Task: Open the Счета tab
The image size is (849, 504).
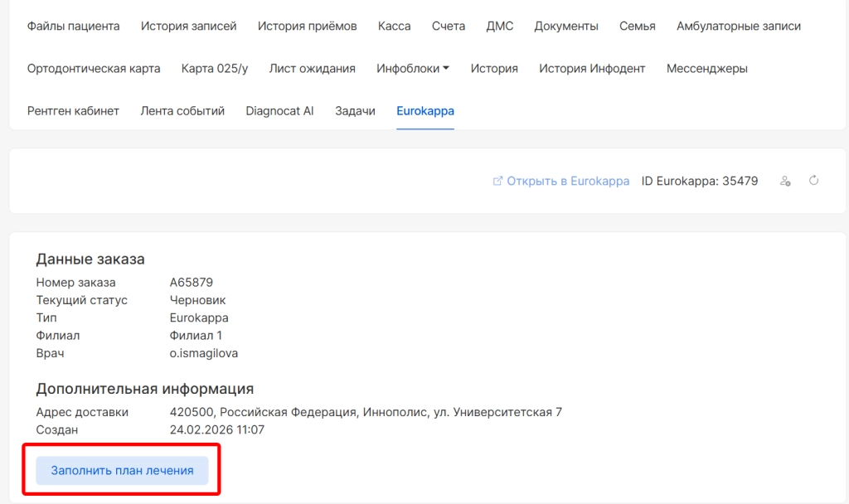Action: [x=448, y=26]
